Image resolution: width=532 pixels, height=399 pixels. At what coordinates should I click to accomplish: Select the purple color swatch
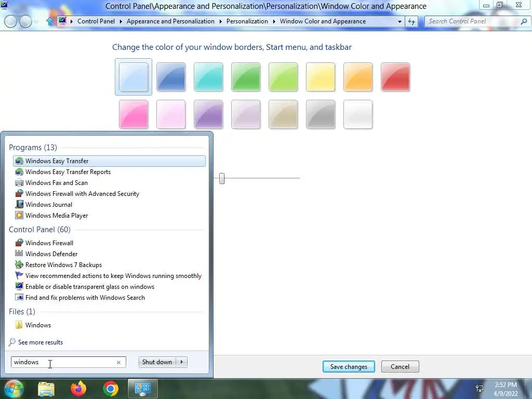click(208, 114)
